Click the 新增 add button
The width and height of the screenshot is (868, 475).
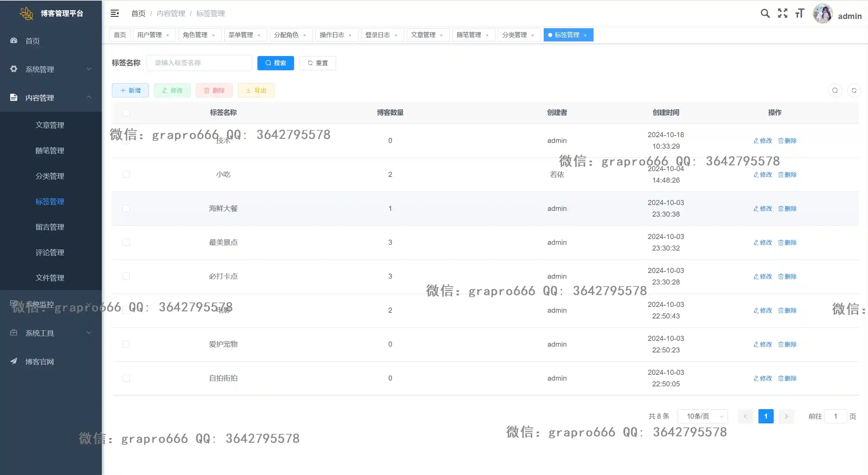click(x=130, y=90)
